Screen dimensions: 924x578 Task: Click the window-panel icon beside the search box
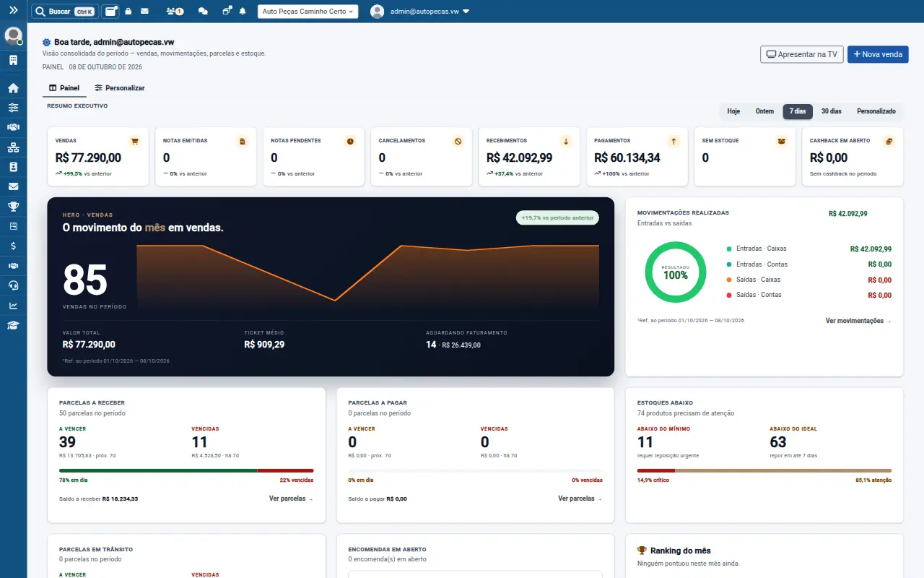click(110, 12)
